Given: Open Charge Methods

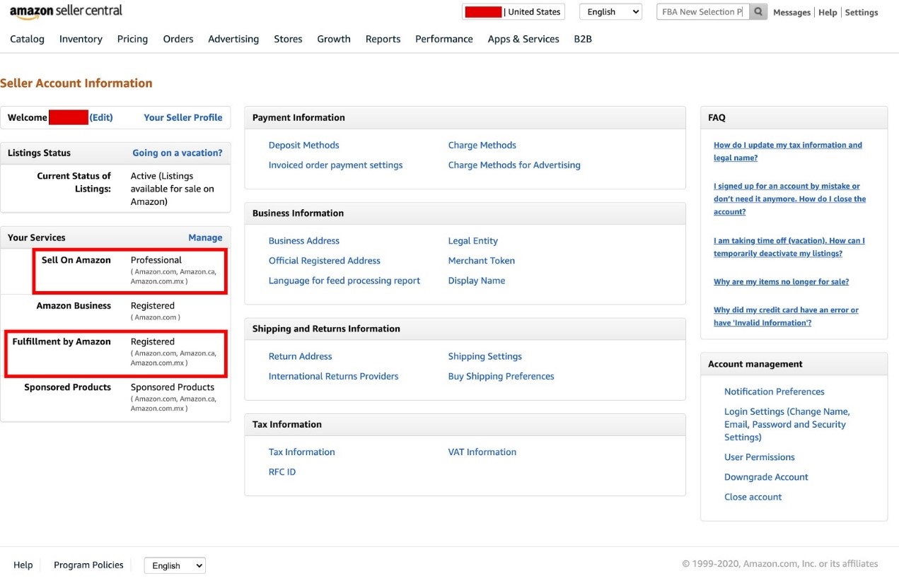Looking at the screenshot, I should (482, 145).
